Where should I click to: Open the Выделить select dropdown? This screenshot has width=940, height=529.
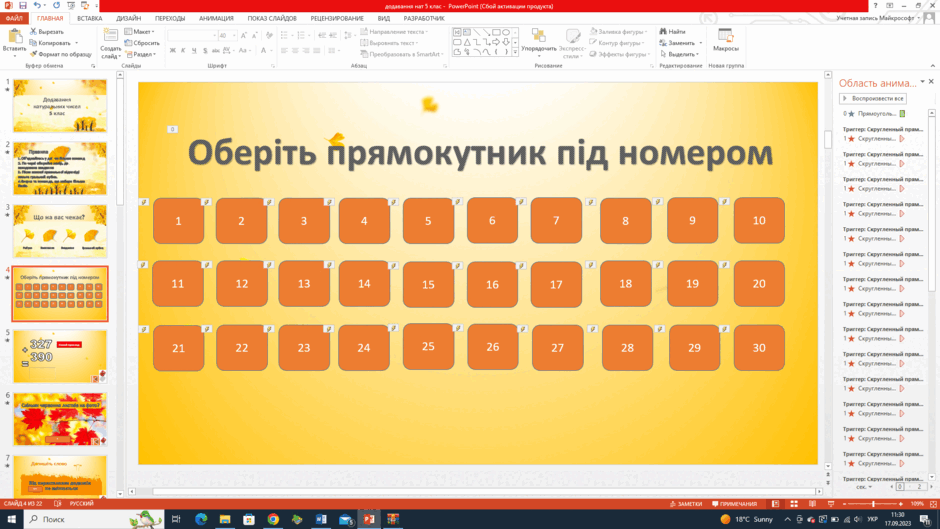click(x=679, y=54)
